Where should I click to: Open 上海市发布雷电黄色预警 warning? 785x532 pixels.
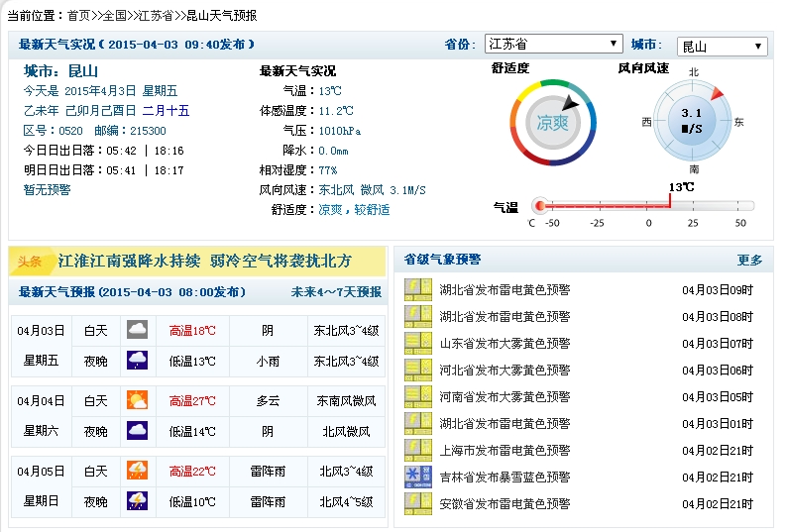[505, 451]
